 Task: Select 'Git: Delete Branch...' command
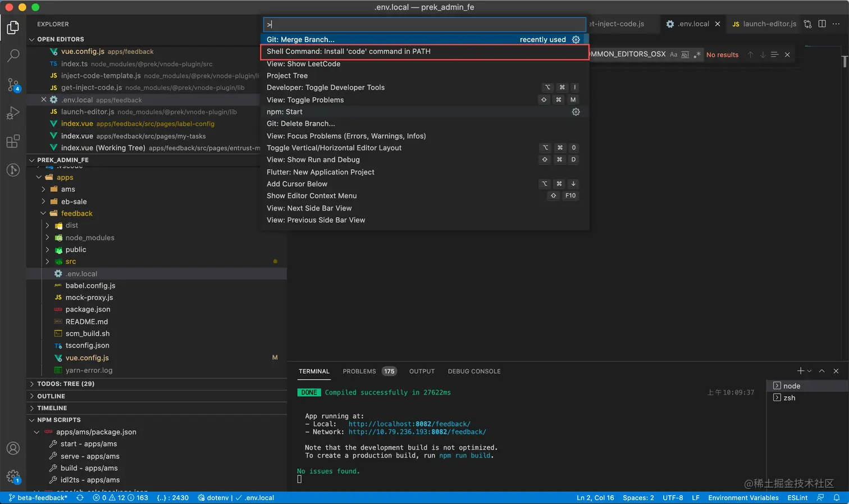click(424, 123)
